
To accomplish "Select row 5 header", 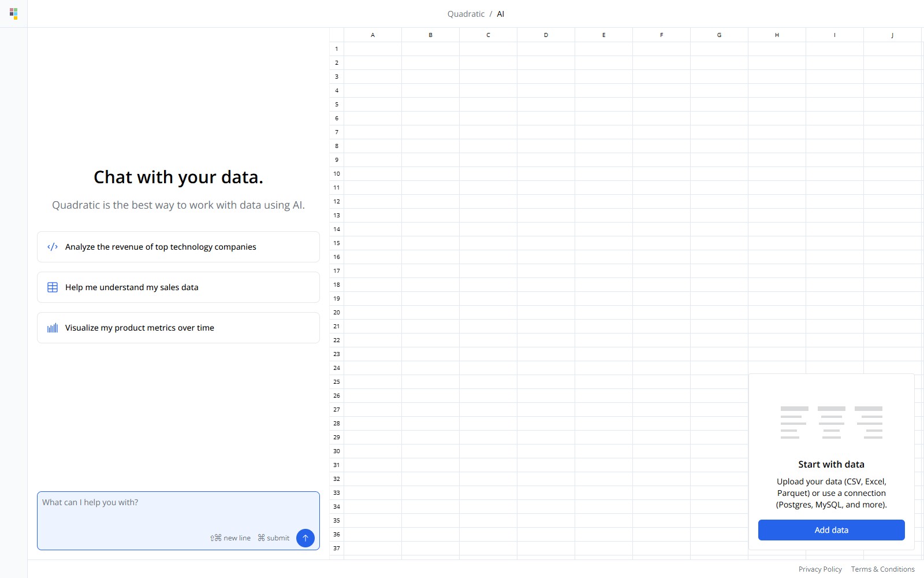I will click(337, 105).
